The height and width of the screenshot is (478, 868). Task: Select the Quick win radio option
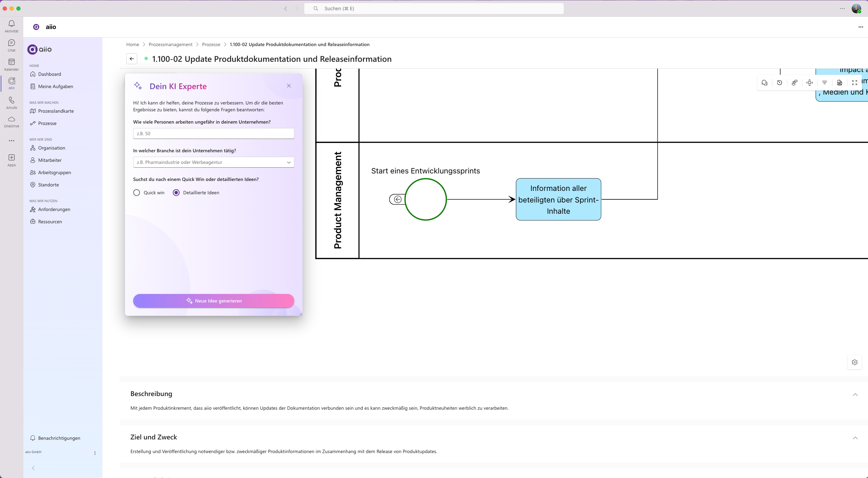[x=137, y=193]
